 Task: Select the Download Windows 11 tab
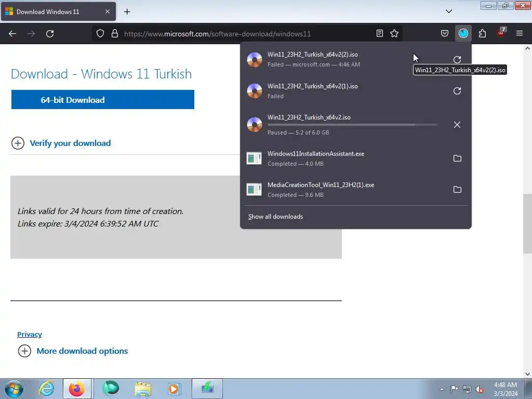coord(58,11)
